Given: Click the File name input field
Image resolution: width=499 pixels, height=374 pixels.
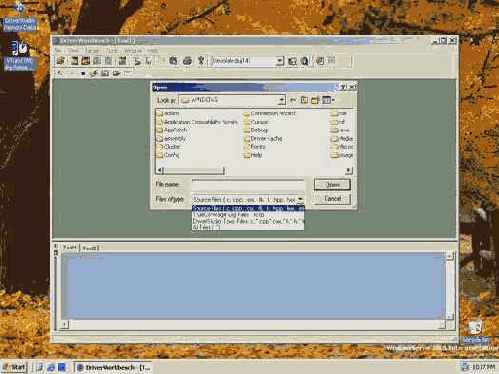Looking at the screenshot, I should pyautogui.click(x=248, y=184).
